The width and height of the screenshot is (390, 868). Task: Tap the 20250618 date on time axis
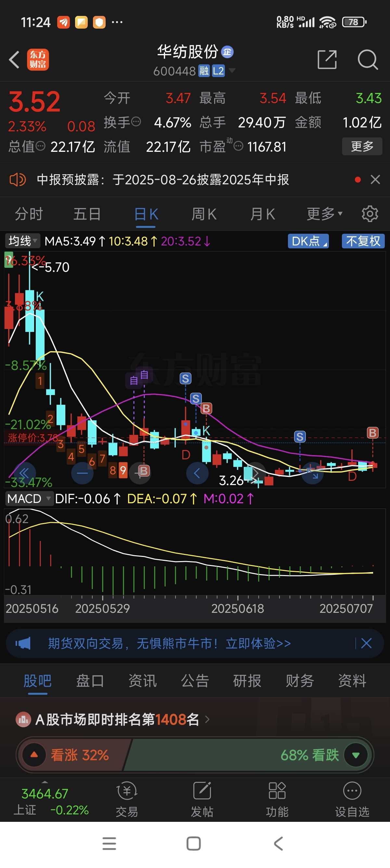pos(238,609)
